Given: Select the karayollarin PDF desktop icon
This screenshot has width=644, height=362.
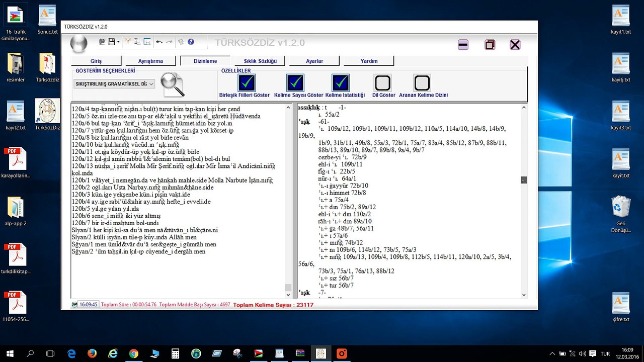Looking at the screenshot, I should coord(16,163).
